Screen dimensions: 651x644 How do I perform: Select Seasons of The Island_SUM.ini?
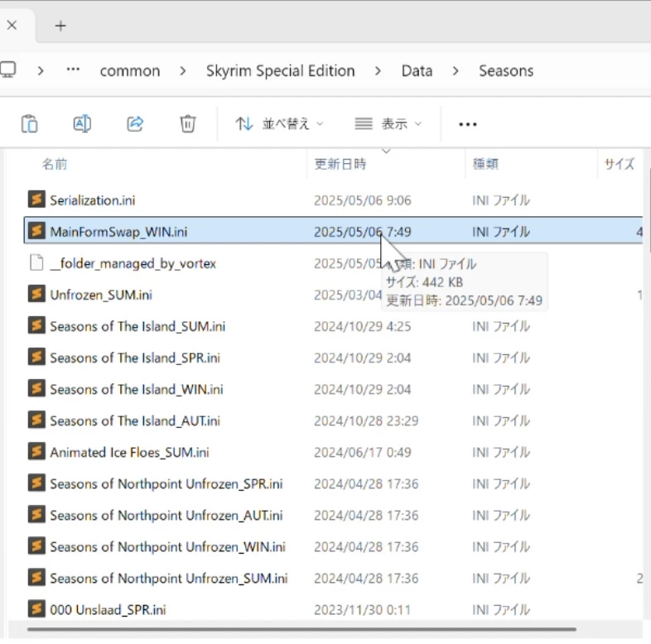pyautogui.click(x=334, y=327)
